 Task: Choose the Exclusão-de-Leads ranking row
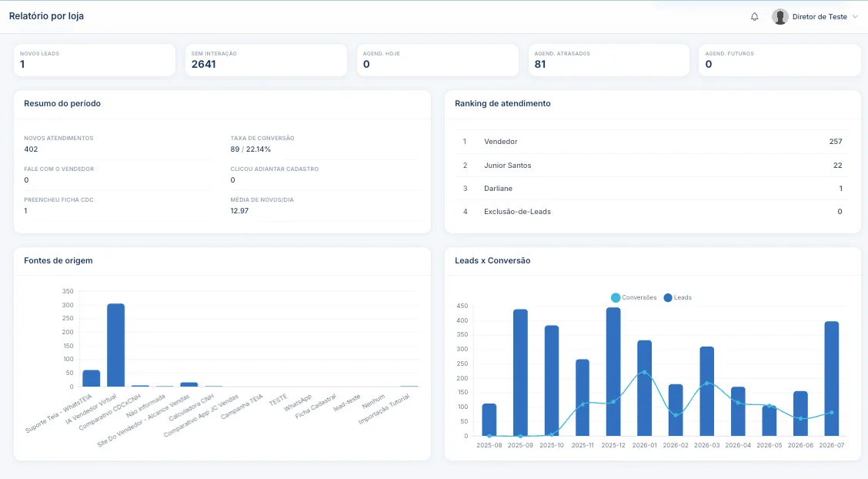coord(653,212)
